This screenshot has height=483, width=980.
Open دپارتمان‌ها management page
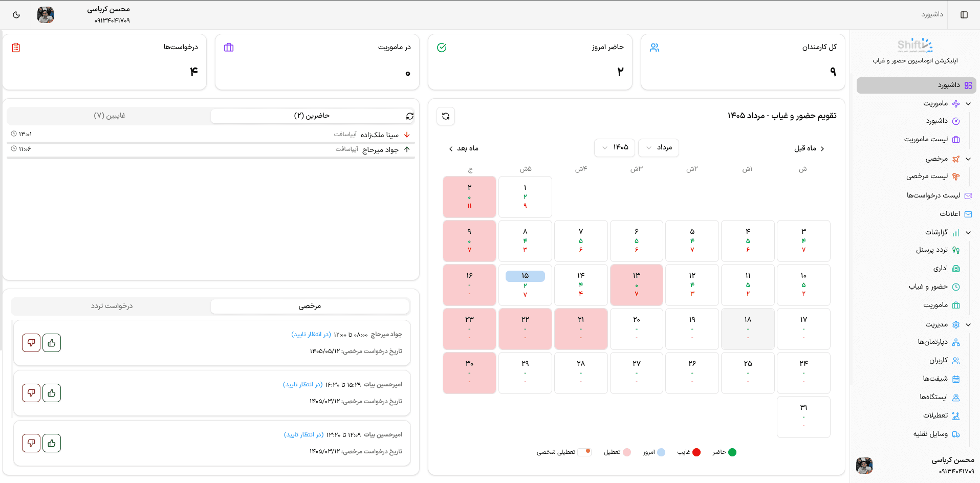939,342
